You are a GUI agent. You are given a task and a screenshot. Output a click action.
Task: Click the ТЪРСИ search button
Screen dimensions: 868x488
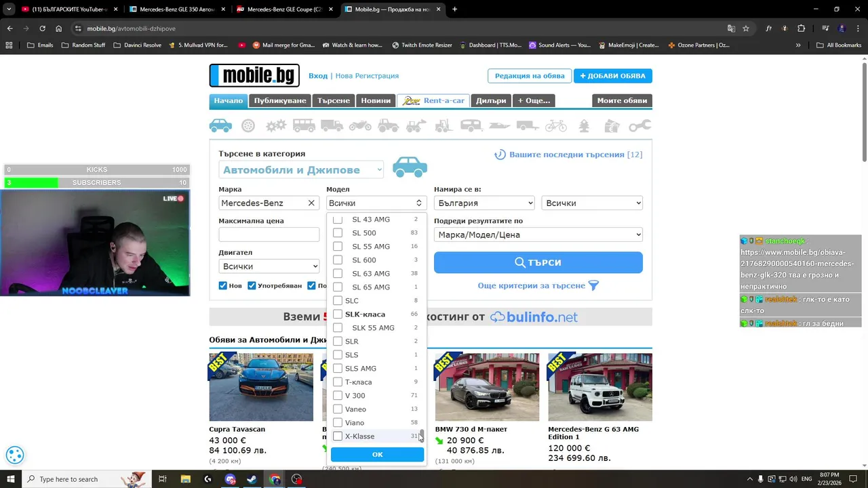pyautogui.click(x=538, y=262)
